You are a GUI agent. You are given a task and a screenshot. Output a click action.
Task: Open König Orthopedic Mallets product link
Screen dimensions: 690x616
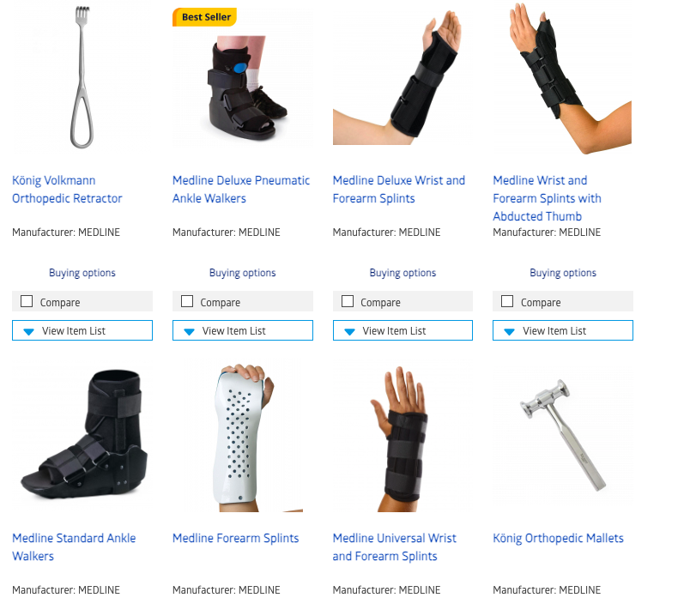pos(558,538)
